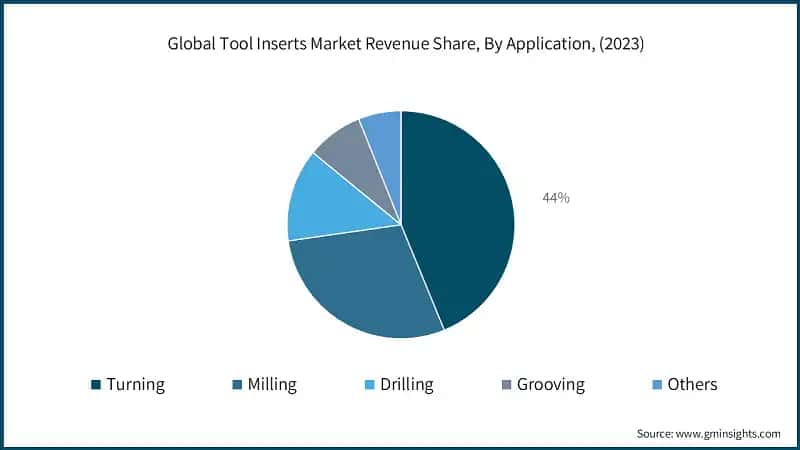Image resolution: width=800 pixels, height=450 pixels.
Task: Select the Turning legend label
Action: (136, 385)
